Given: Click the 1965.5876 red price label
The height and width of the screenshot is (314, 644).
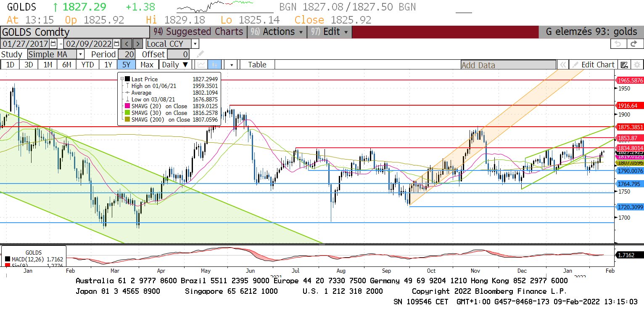Looking at the screenshot, I should coord(629,80).
